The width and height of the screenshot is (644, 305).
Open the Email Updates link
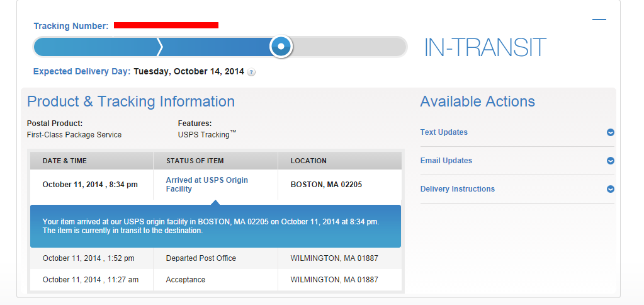point(446,161)
